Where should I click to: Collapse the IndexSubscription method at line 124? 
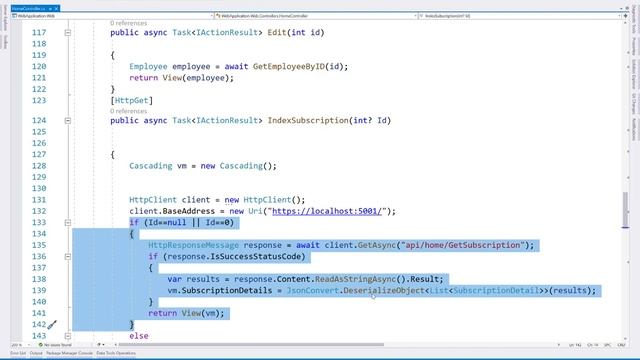click(68, 121)
